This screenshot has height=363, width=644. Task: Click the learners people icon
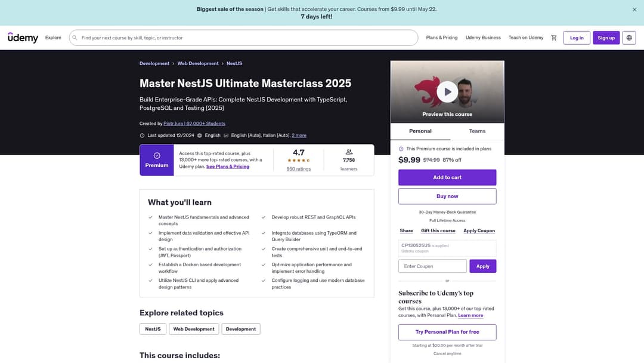pyautogui.click(x=349, y=152)
